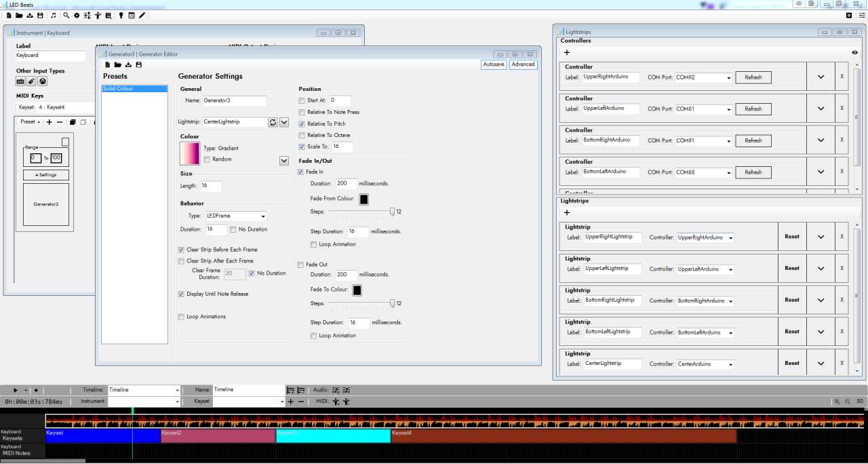
Task: Click the record dot in timeline bar
Action: point(36,390)
